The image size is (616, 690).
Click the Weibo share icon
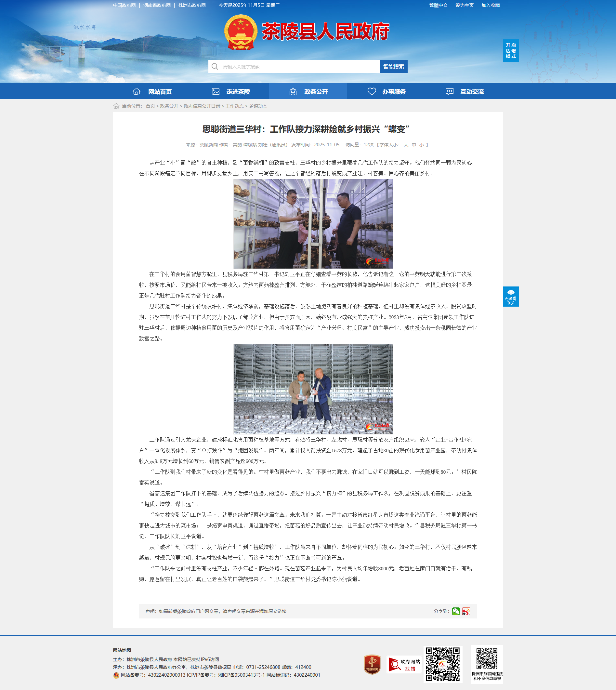coord(466,611)
